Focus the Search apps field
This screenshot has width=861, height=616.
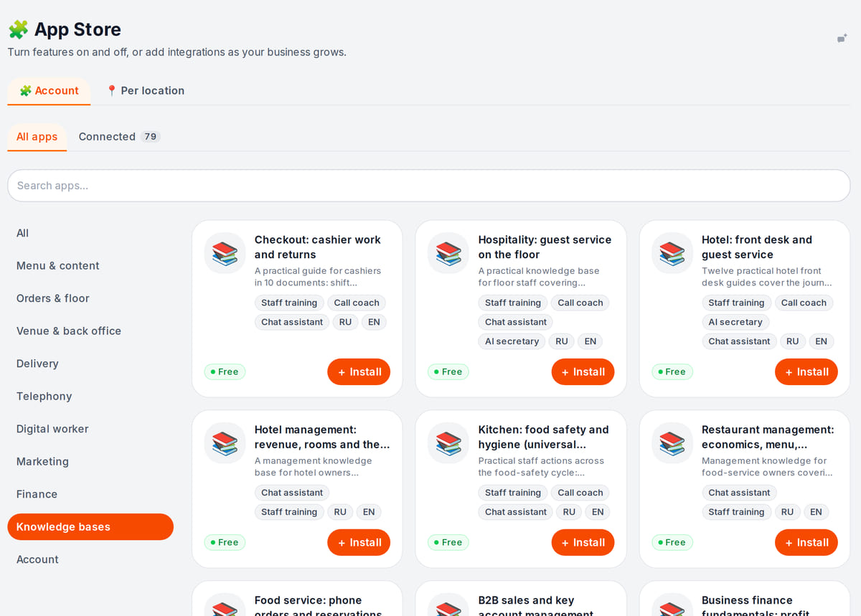pyautogui.click(x=429, y=186)
